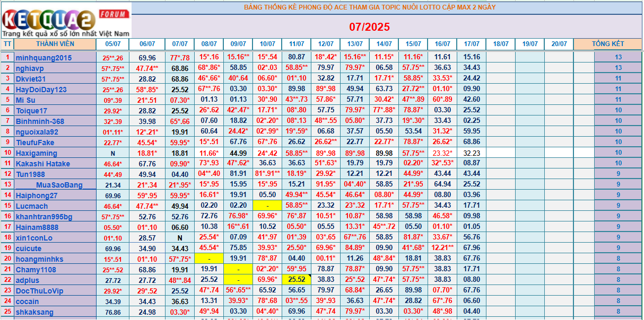The height and width of the screenshot is (320, 644).
Task: Select member name 'Toique17'
Action: 31,111
